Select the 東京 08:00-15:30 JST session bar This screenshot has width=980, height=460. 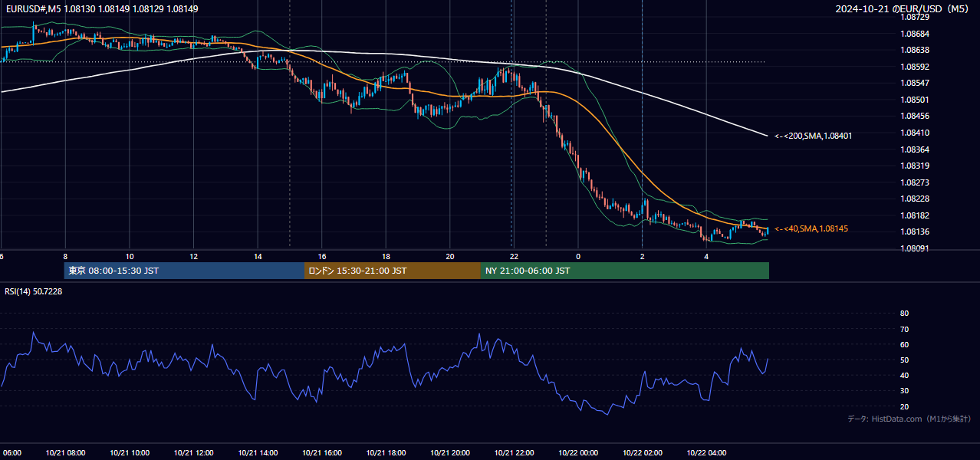tap(184, 271)
